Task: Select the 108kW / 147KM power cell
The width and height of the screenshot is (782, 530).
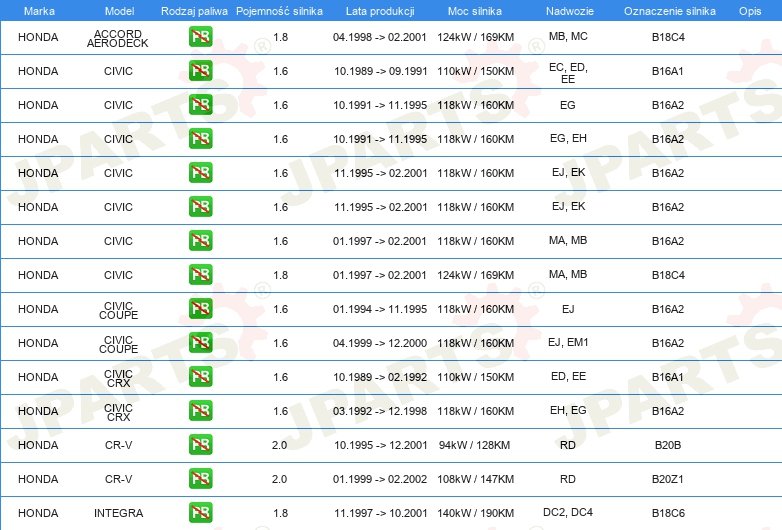Action: click(x=476, y=479)
